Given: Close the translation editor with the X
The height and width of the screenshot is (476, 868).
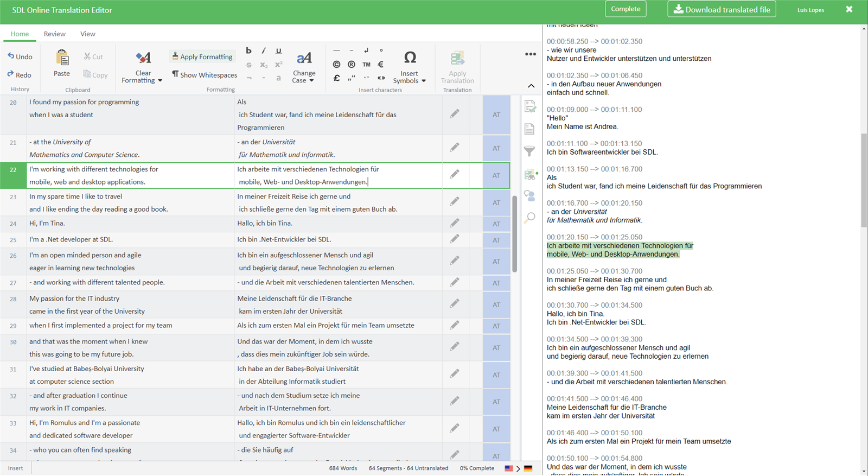Looking at the screenshot, I should [x=849, y=9].
